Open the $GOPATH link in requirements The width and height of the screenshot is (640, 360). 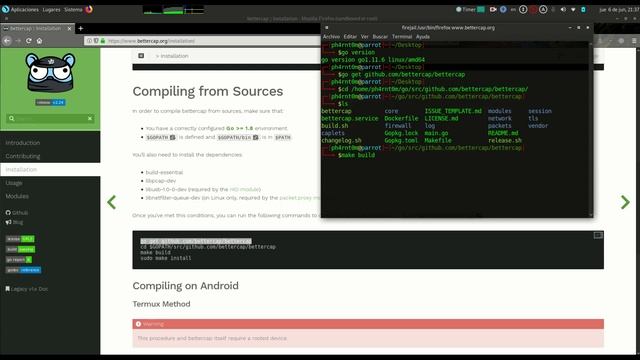(161, 138)
